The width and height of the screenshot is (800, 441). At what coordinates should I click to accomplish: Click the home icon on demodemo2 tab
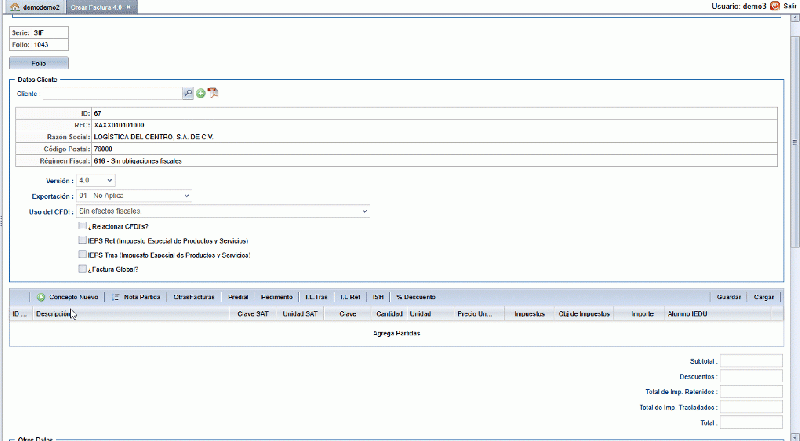15,7
